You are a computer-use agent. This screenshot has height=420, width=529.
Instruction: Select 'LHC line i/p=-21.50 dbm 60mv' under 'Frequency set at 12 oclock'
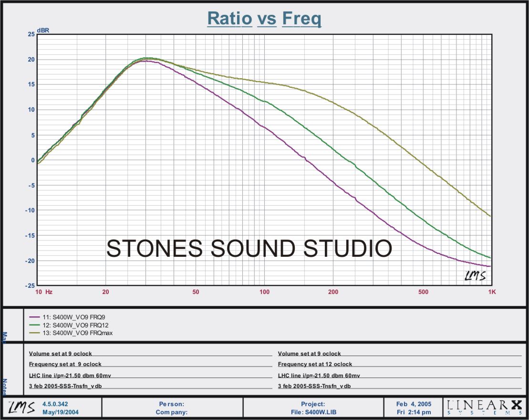319,376
